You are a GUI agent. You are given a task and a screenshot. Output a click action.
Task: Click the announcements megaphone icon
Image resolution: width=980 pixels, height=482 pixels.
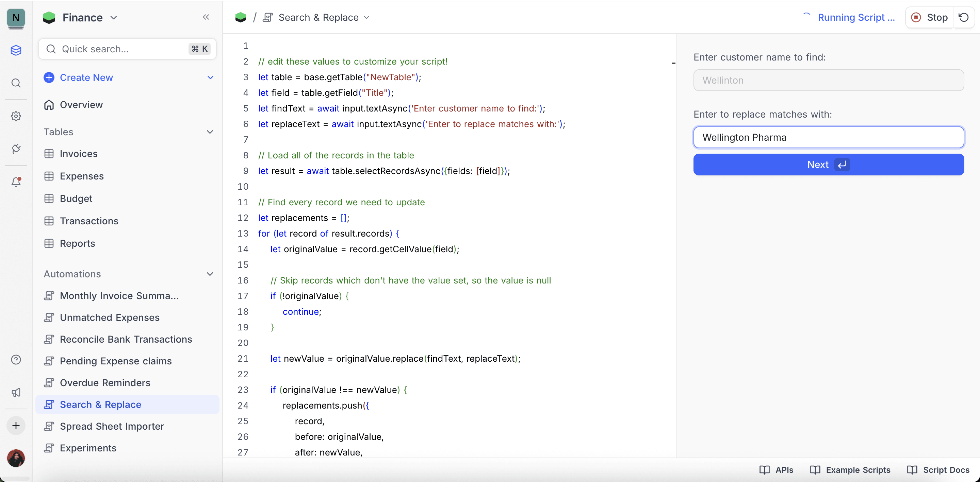[16, 392]
